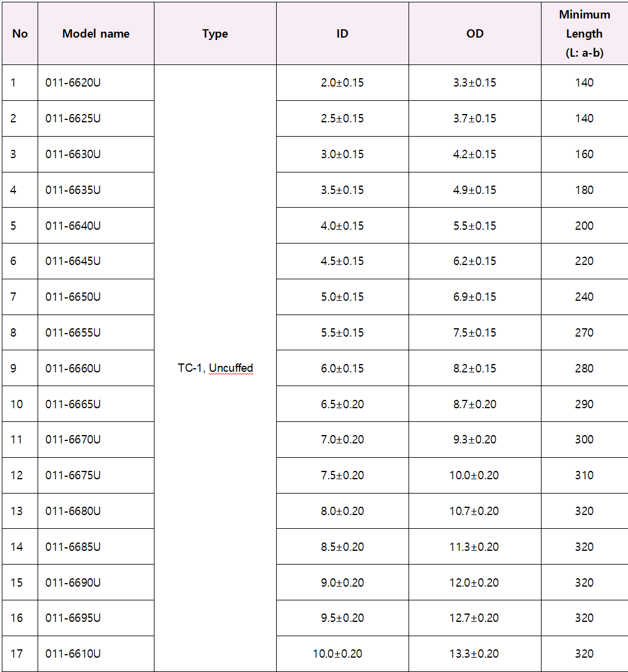Select row number 9 cell
This screenshot has width=628, height=672.
point(14,368)
